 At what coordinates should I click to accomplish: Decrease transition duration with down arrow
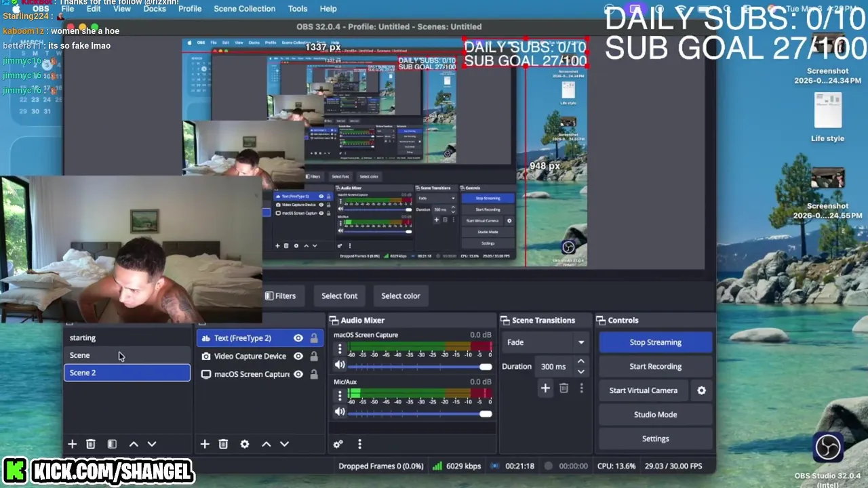click(x=580, y=371)
